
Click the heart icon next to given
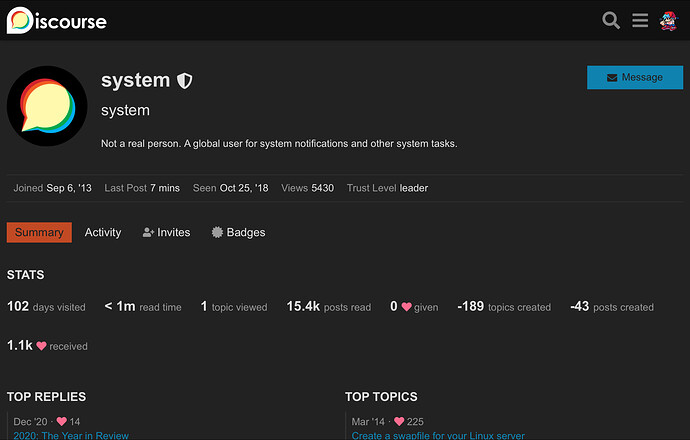407,307
